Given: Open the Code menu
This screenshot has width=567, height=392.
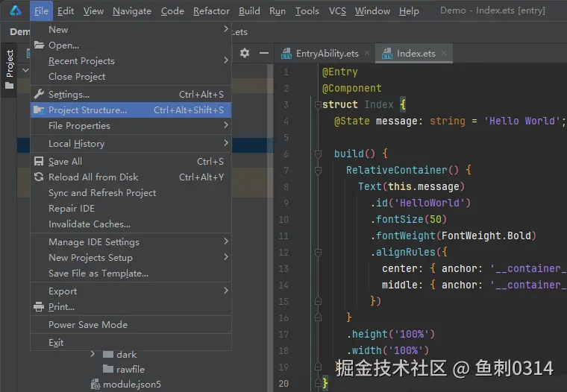Looking at the screenshot, I should click(x=172, y=11).
